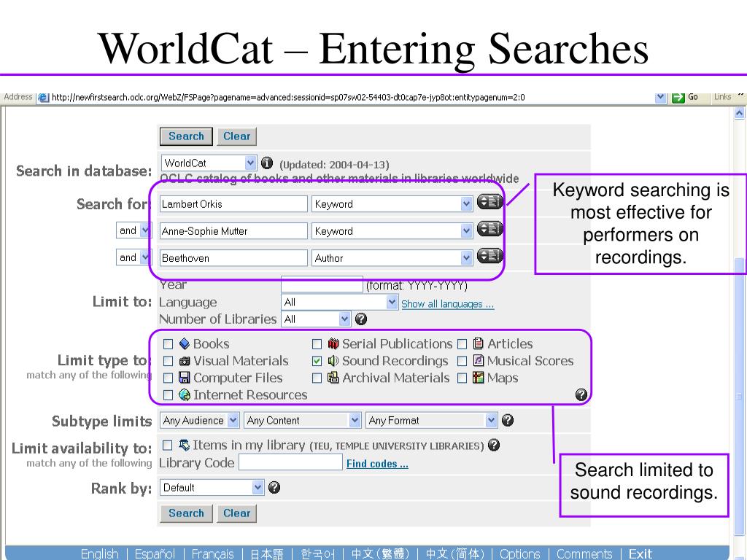Check the Articles checkbox

tap(462, 344)
